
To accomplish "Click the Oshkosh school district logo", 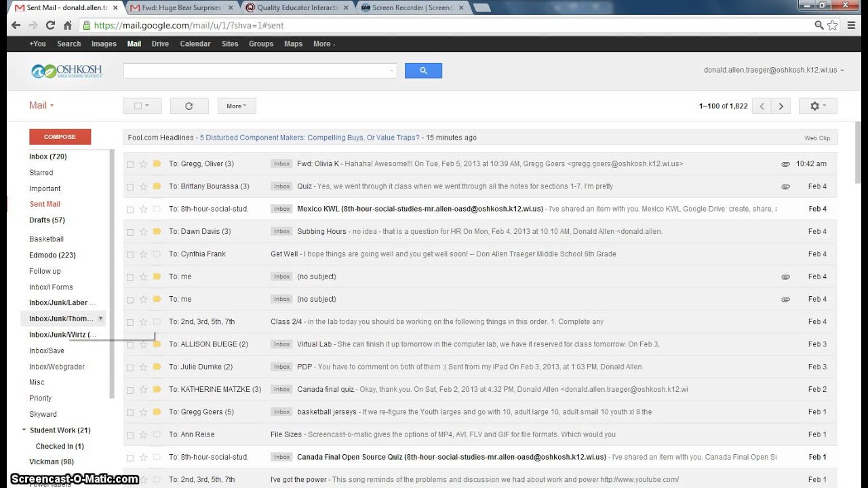I will click(x=66, y=71).
